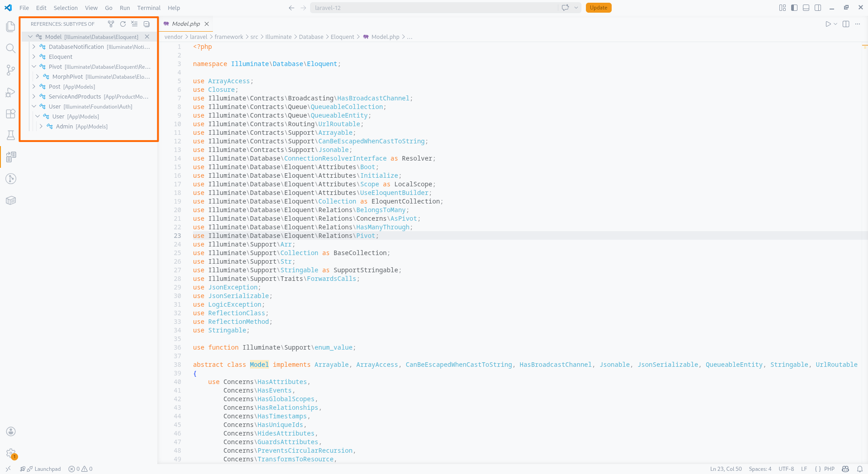Open the Git graph circular icon in activity bar
The height and width of the screenshot is (474, 868).
pos(11,179)
